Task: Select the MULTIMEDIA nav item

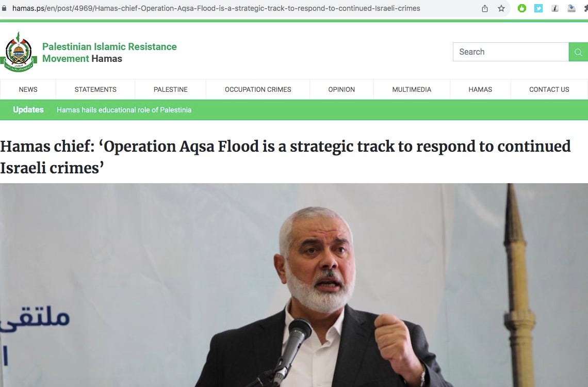Action: 412,90
